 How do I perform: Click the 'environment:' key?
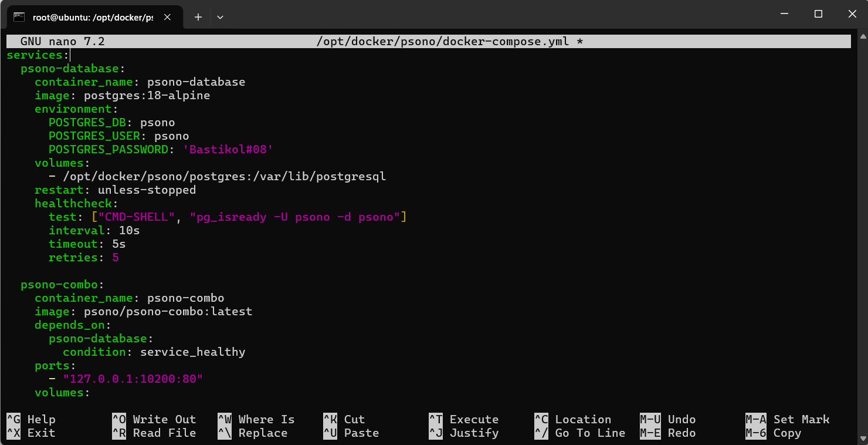pyautogui.click(x=76, y=109)
